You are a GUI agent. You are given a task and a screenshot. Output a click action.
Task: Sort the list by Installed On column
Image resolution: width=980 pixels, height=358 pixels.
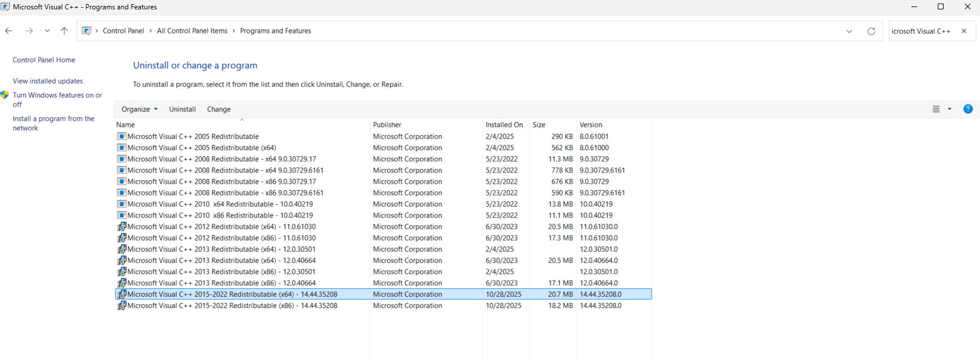[x=504, y=125]
